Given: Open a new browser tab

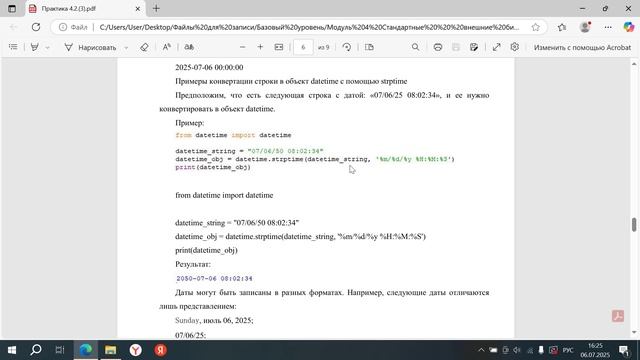Looking at the screenshot, I should point(156,9).
